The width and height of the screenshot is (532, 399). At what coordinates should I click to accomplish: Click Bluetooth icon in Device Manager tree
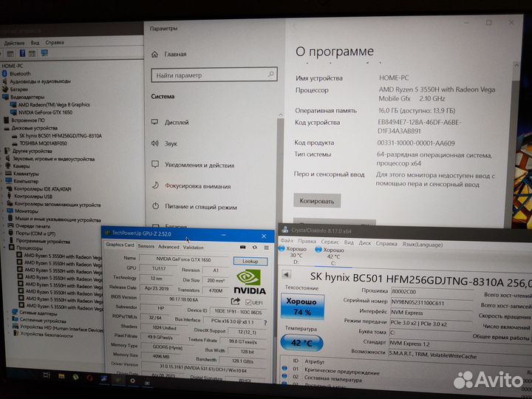click(4, 74)
